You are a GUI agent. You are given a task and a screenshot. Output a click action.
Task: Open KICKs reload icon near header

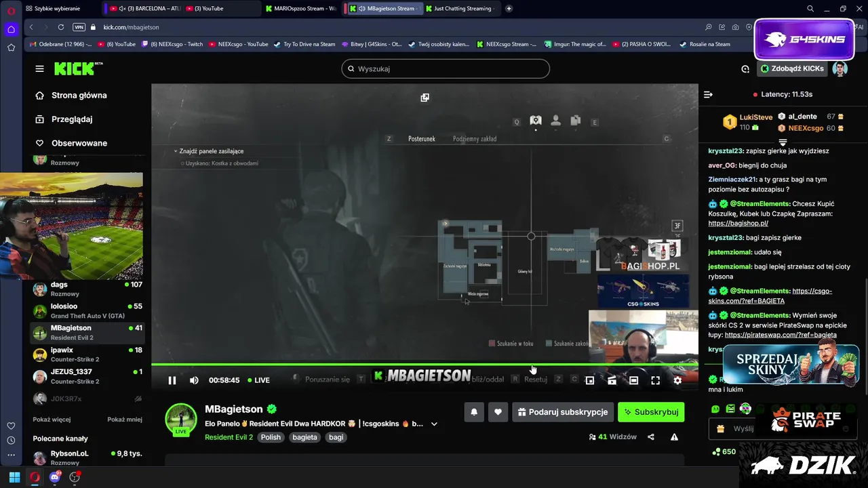coord(745,68)
